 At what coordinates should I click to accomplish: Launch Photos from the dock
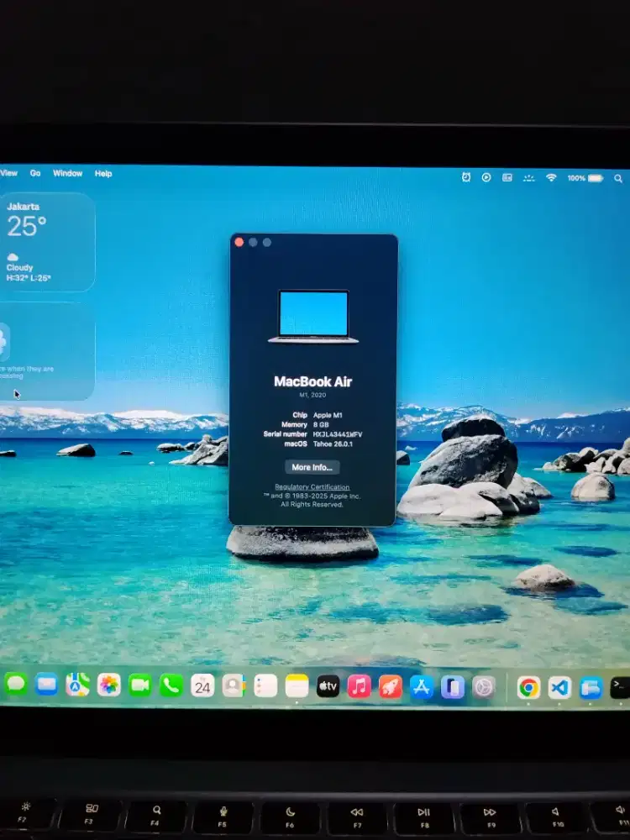(x=109, y=685)
